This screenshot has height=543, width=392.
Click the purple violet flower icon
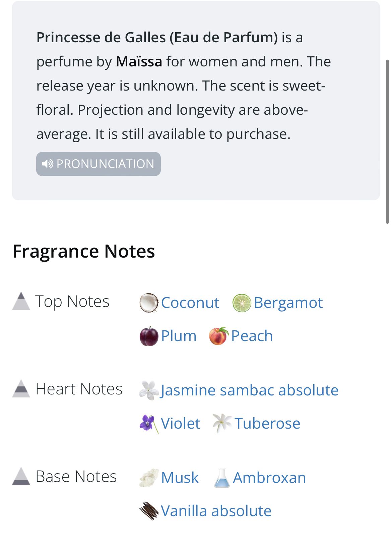tap(148, 424)
